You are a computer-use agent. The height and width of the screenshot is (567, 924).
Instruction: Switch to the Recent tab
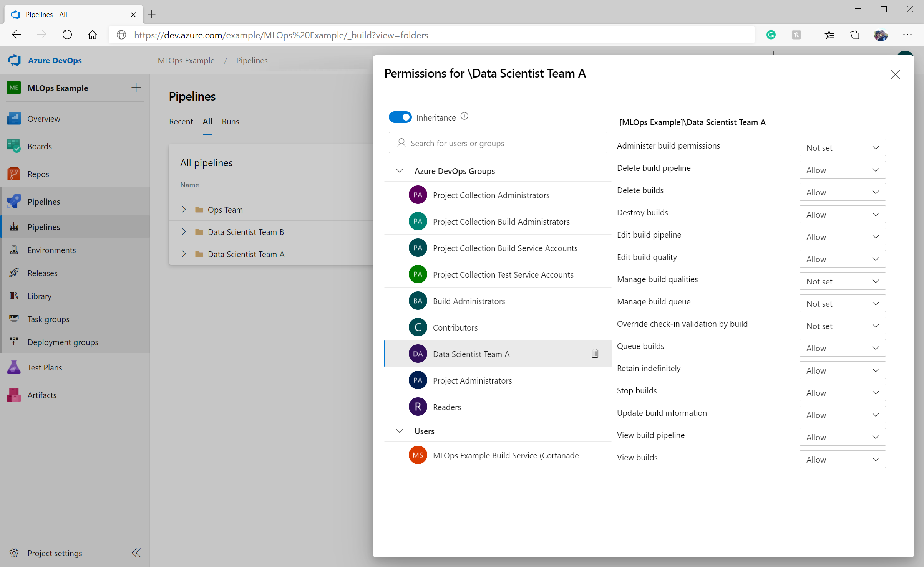(181, 121)
